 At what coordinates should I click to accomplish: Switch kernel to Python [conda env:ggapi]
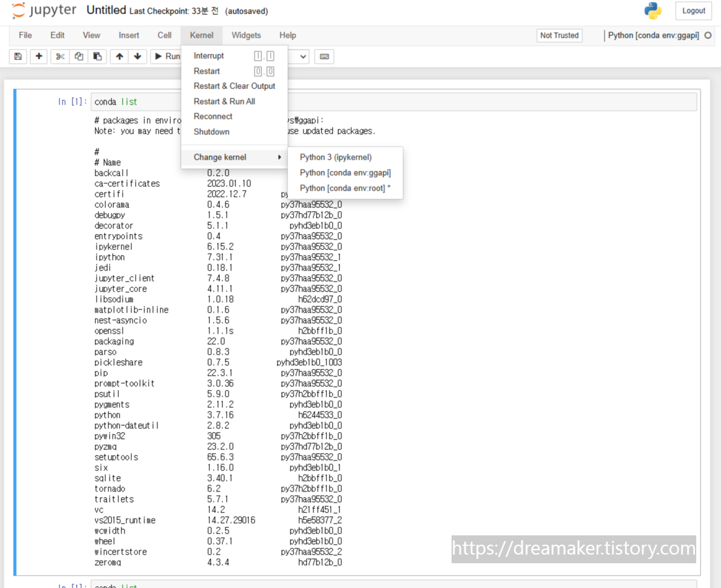345,173
